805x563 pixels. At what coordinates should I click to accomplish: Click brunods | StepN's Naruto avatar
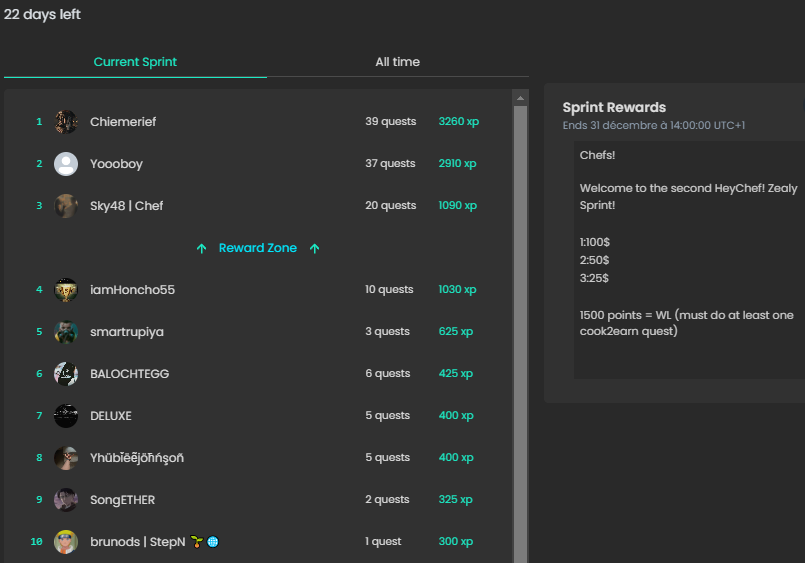click(66, 542)
